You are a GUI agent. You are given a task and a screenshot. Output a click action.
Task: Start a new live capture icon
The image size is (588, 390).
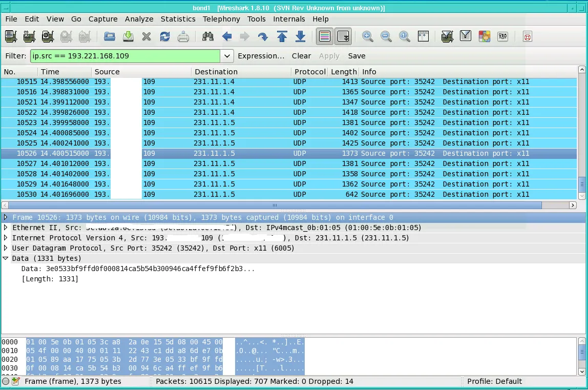click(48, 36)
